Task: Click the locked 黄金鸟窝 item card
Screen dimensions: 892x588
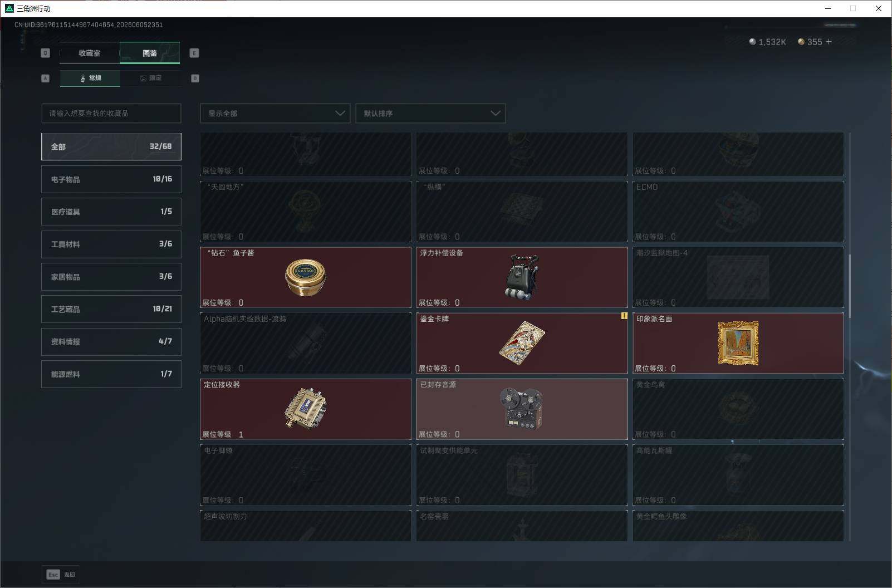Action: pyautogui.click(x=738, y=409)
